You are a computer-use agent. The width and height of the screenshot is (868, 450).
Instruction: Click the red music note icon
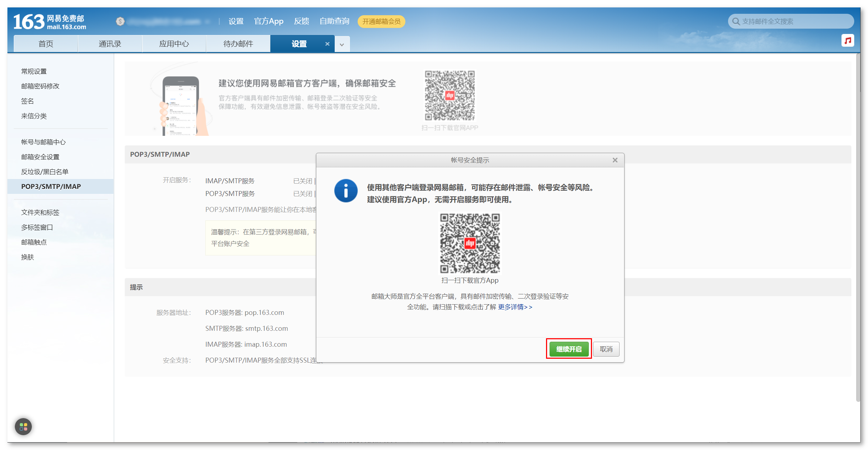point(848,41)
